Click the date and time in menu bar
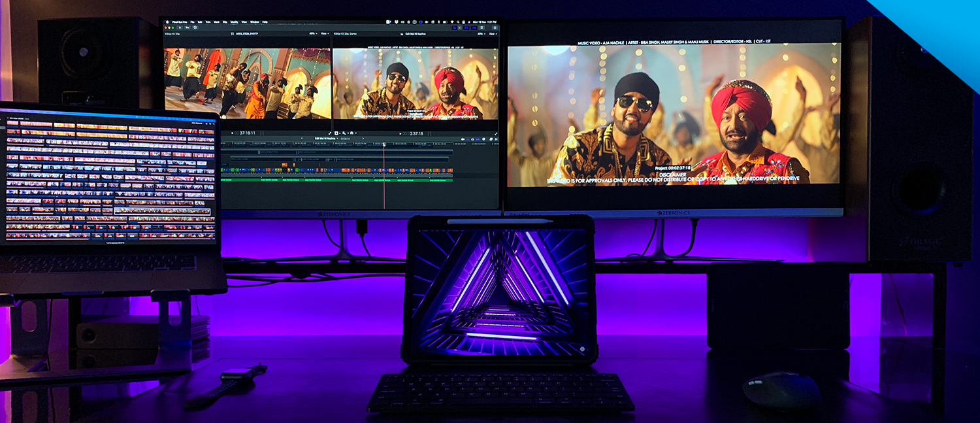Image resolution: width=980 pixels, height=423 pixels. pos(485,22)
